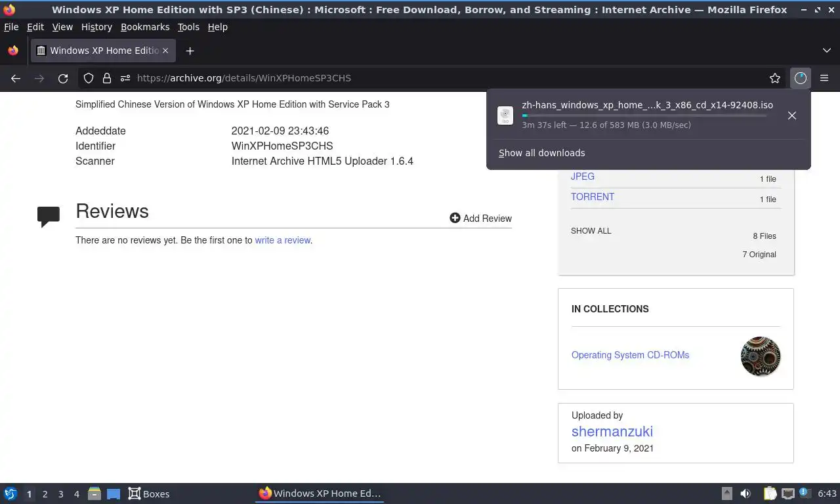Switch to workspace 2
Image resolution: width=840 pixels, height=504 pixels.
pos(45,494)
